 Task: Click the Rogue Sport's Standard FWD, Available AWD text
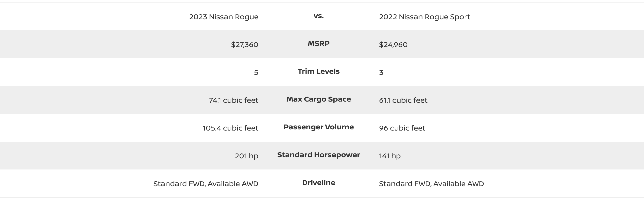pos(431,184)
